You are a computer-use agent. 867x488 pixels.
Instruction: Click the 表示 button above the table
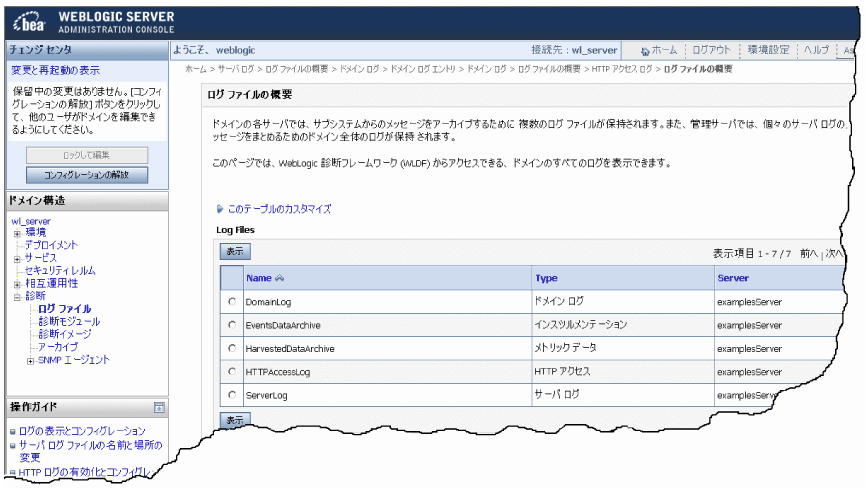[235, 251]
